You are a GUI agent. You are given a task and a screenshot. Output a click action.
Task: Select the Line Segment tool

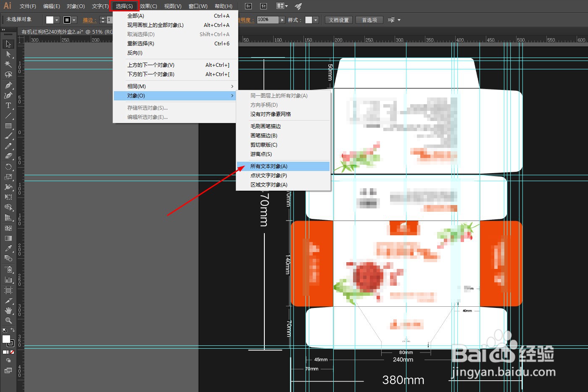tap(8, 116)
